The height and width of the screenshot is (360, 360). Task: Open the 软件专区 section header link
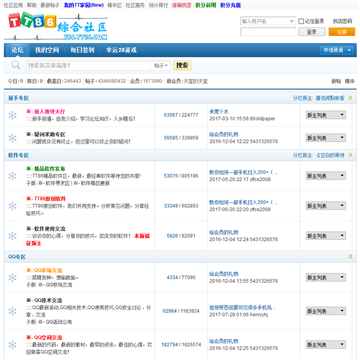click(x=18, y=155)
